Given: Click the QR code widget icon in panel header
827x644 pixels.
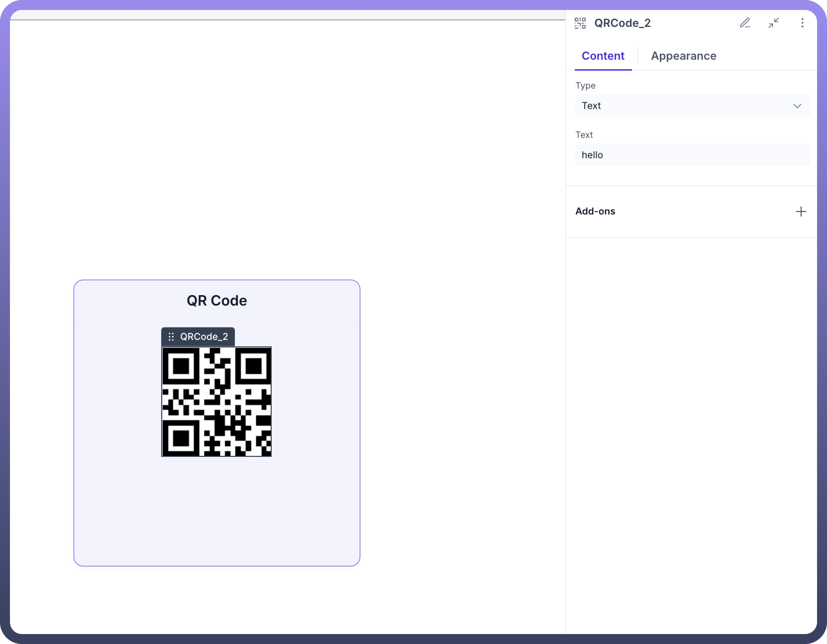Looking at the screenshot, I should click(x=580, y=23).
